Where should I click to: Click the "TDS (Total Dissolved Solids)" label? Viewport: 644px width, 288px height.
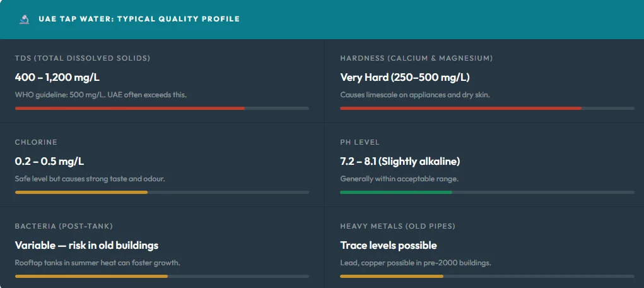(x=83, y=58)
